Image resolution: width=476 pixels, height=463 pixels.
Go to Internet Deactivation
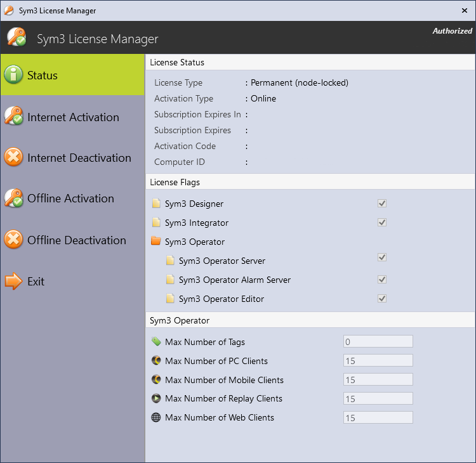72,158
